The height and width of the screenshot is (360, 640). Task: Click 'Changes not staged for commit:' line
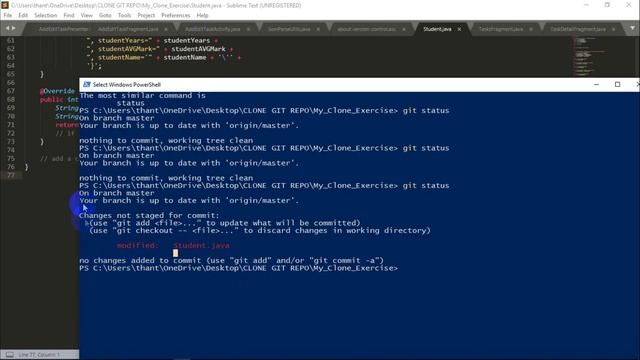pyautogui.click(x=149, y=216)
